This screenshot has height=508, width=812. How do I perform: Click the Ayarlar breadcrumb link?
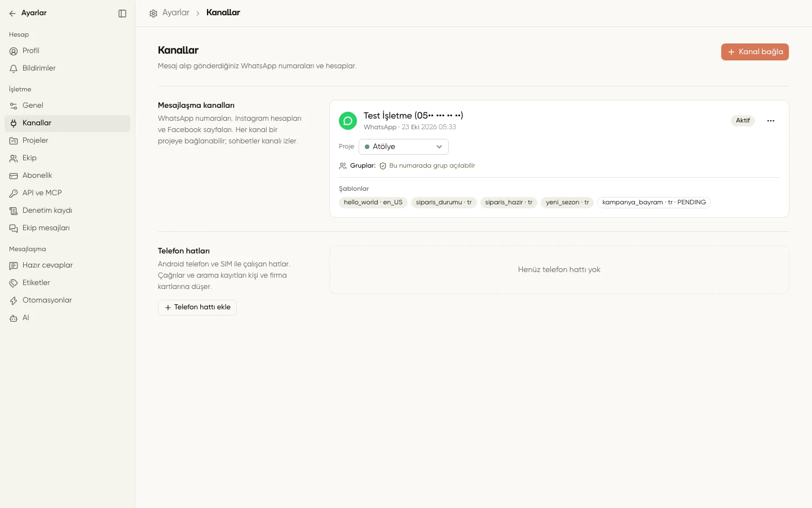click(x=176, y=12)
